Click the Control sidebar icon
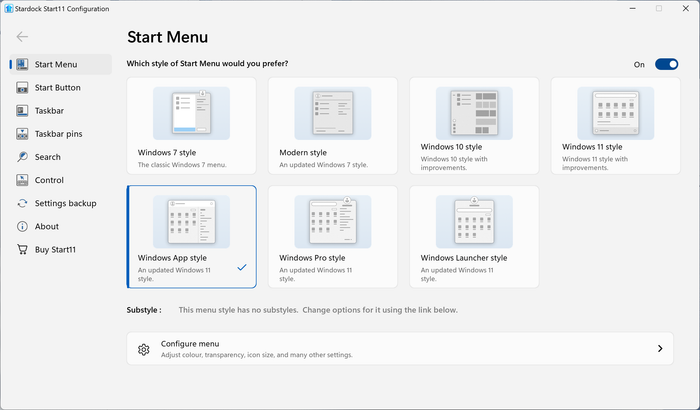Viewport: 700px width, 410px height. [x=22, y=180]
